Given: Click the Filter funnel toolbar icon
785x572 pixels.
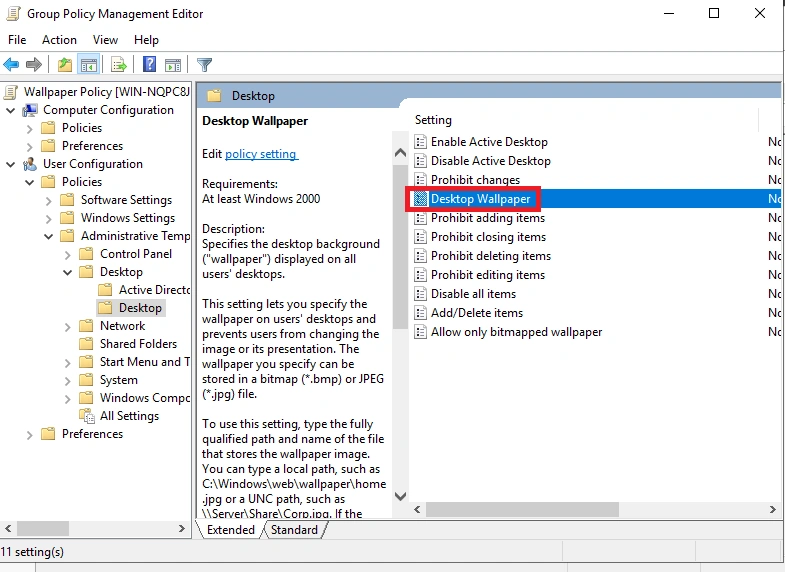Looking at the screenshot, I should [204, 65].
